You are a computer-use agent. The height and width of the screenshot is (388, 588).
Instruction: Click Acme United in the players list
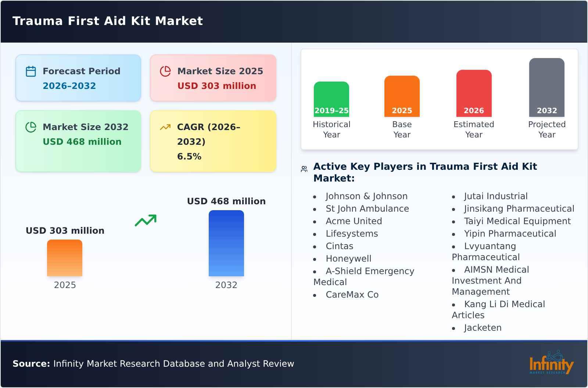click(354, 221)
